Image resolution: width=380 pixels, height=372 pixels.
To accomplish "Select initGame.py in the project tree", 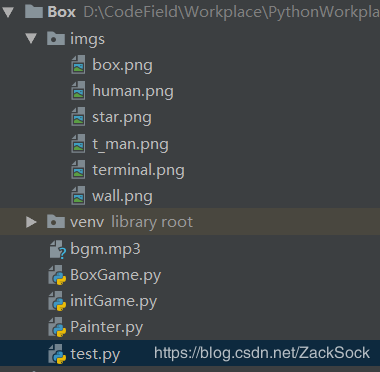I will (x=190, y=301).
